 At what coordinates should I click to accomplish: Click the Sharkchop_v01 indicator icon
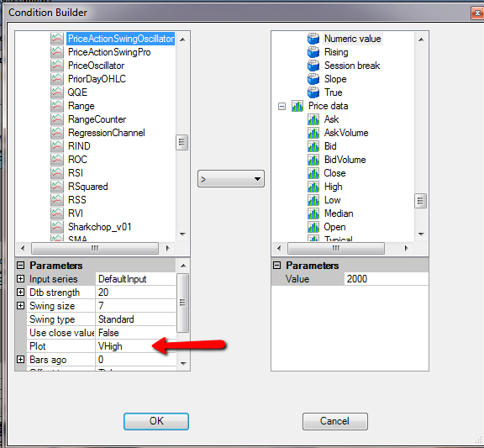pyautogui.click(x=57, y=227)
